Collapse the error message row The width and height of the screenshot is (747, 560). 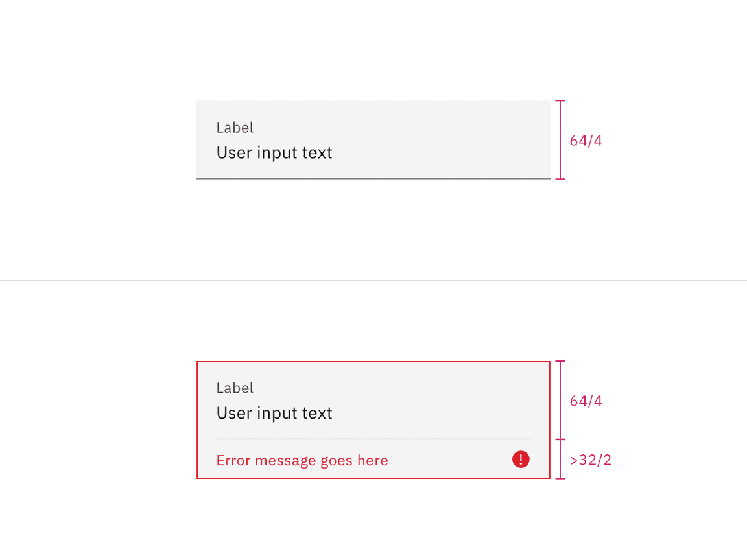pos(373,460)
